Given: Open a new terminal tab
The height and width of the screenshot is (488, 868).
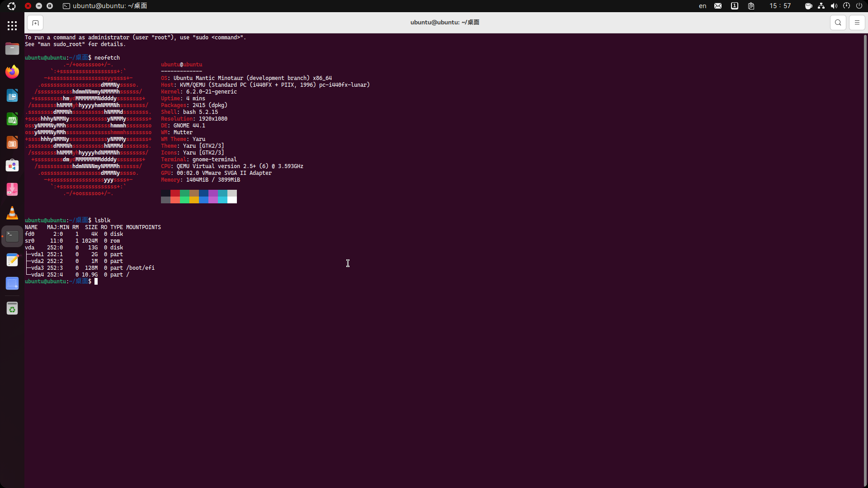Looking at the screenshot, I should [35, 23].
